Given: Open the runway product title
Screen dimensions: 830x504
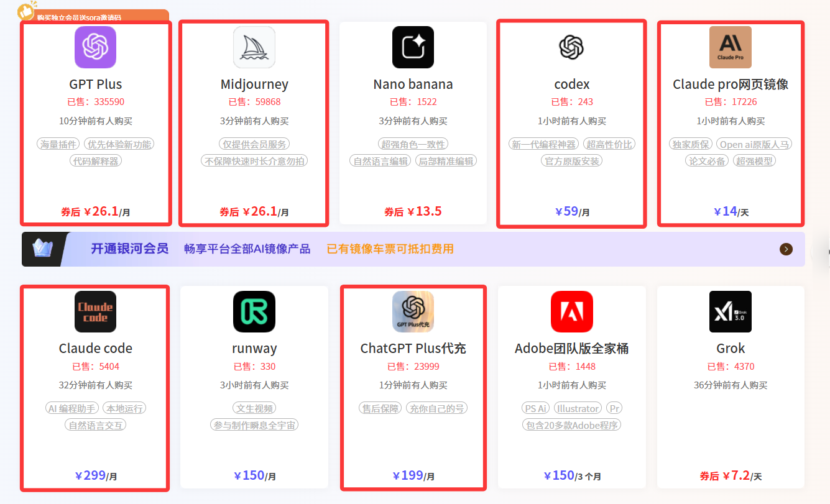Looking at the screenshot, I should [254, 349].
